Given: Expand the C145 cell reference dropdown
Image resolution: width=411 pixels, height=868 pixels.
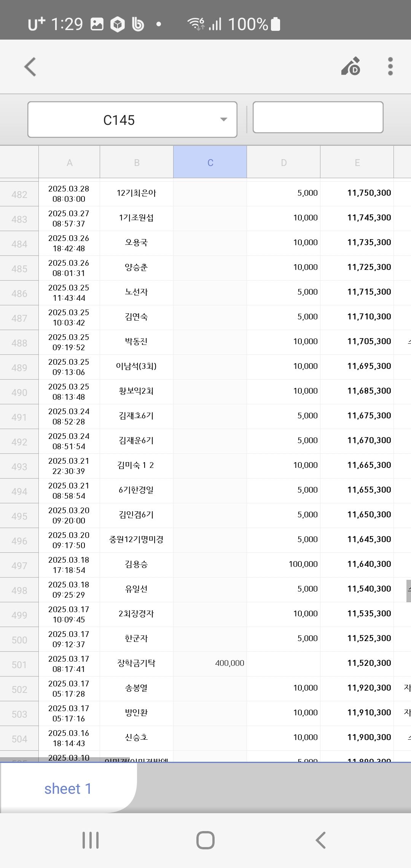Looking at the screenshot, I should pyautogui.click(x=224, y=120).
